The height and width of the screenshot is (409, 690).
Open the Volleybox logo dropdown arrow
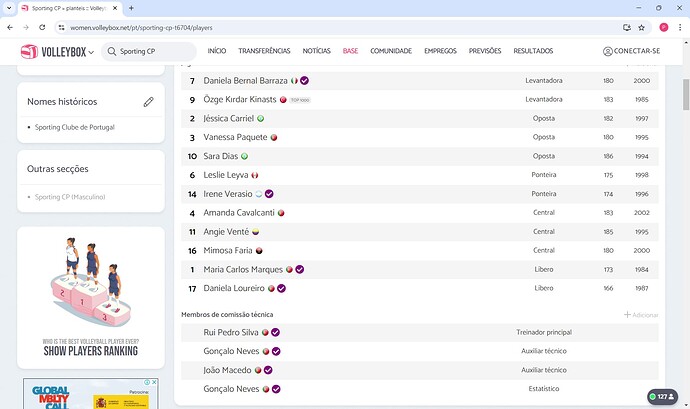(x=91, y=52)
